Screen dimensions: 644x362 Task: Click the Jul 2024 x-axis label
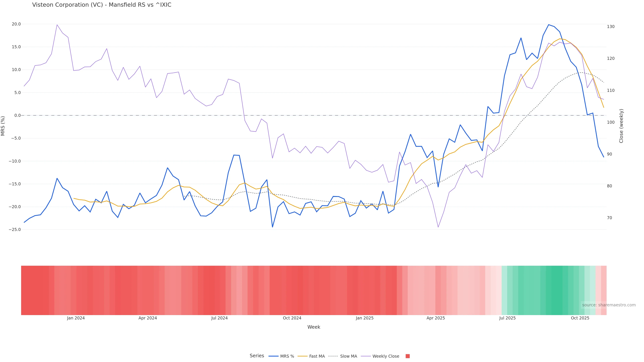[219, 318]
